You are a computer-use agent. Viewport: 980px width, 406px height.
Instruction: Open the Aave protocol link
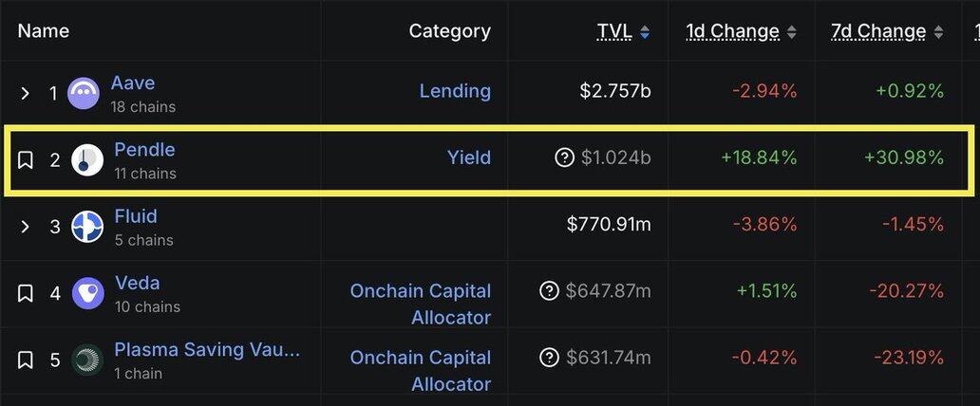pyautogui.click(x=133, y=83)
